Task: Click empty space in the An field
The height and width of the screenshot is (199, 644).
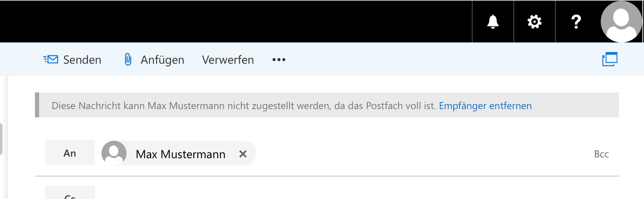Action: pos(416,154)
